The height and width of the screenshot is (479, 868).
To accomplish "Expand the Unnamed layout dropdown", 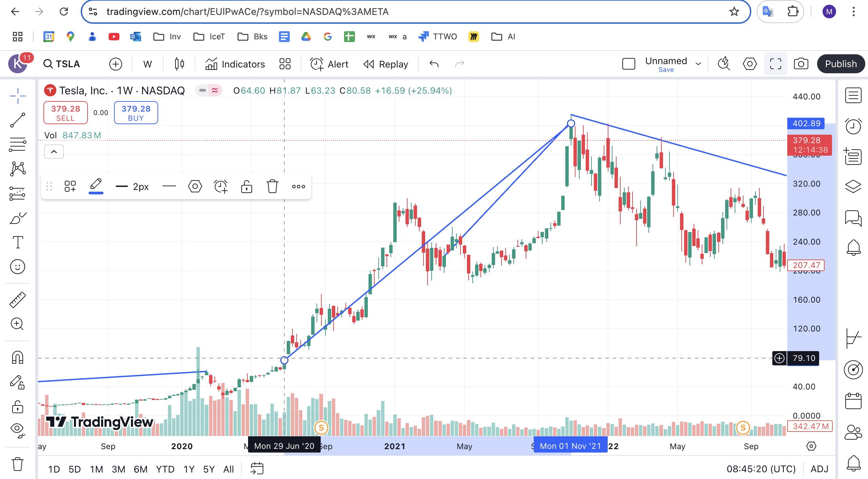I will coord(698,64).
